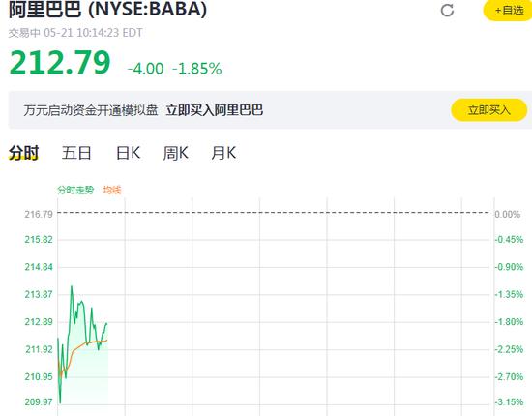Click the yellow 立即买入 button

[488, 110]
